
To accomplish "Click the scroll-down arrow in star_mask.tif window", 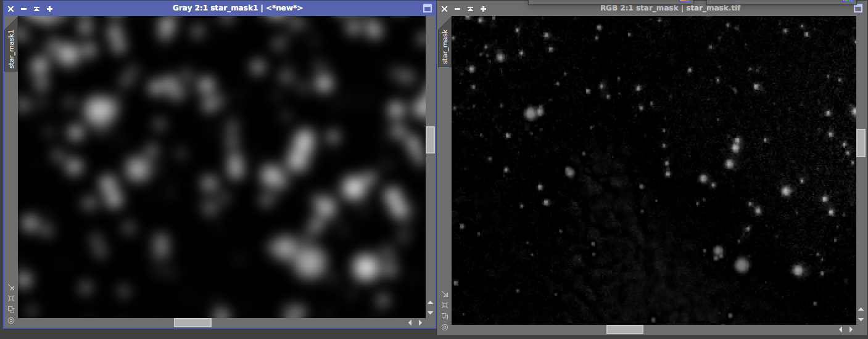I will (x=861, y=319).
